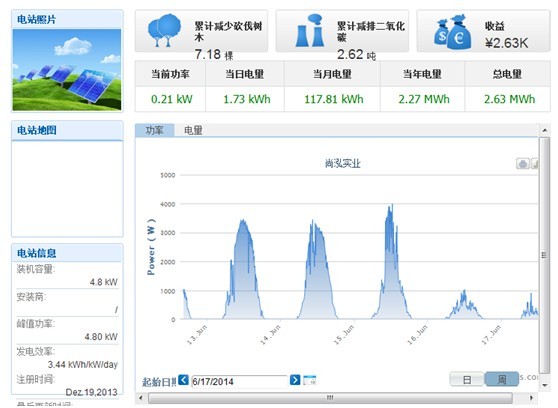Click the 14. Jun x-axis label
The width and height of the screenshot is (558, 408).
(270, 335)
